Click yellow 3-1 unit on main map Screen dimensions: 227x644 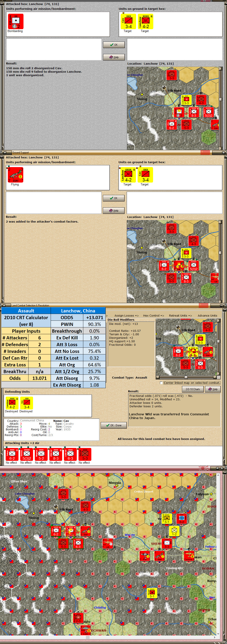(167, 518)
